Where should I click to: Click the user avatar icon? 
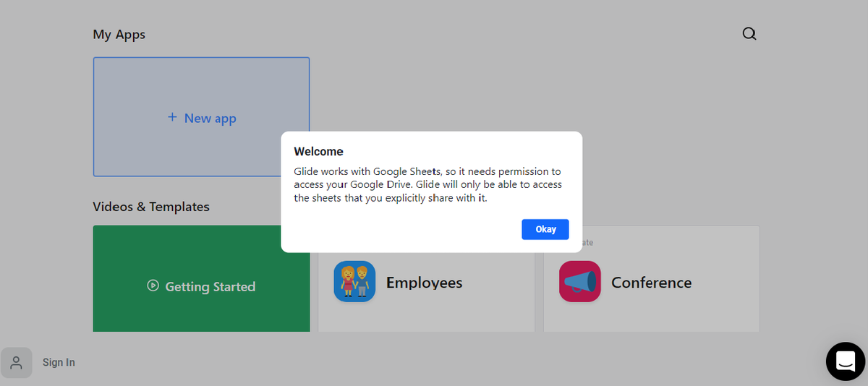click(x=16, y=362)
